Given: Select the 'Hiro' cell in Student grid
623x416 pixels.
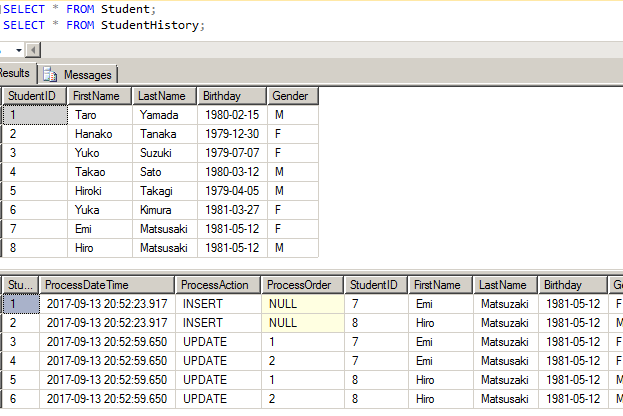Looking at the screenshot, I should click(100, 248).
